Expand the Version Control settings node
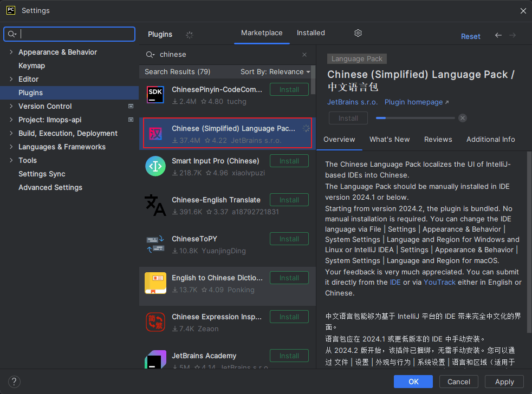Screen dimensions: 532x394 point(11,106)
